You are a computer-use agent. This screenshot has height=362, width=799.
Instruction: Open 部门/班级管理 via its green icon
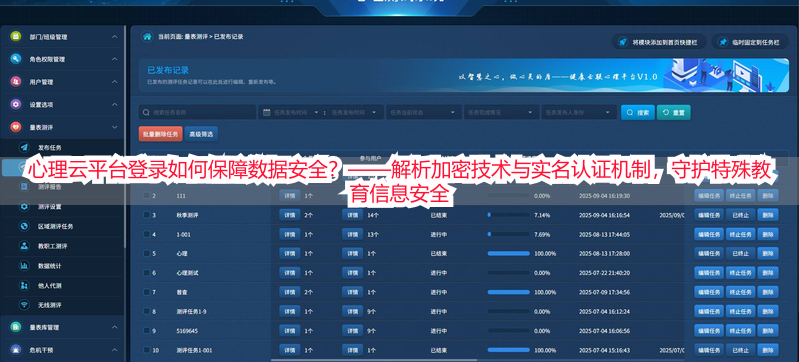(16, 37)
